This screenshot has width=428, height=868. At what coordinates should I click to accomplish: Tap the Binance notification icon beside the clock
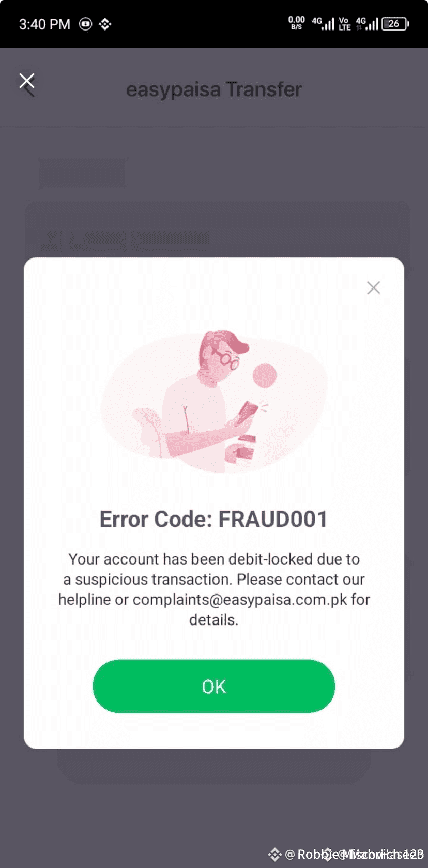click(105, 24)
